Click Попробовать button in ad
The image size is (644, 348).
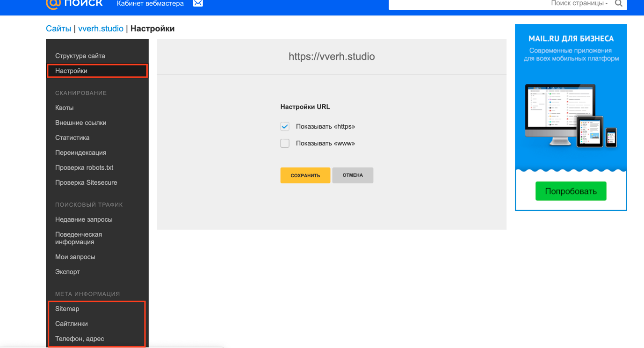571,191
